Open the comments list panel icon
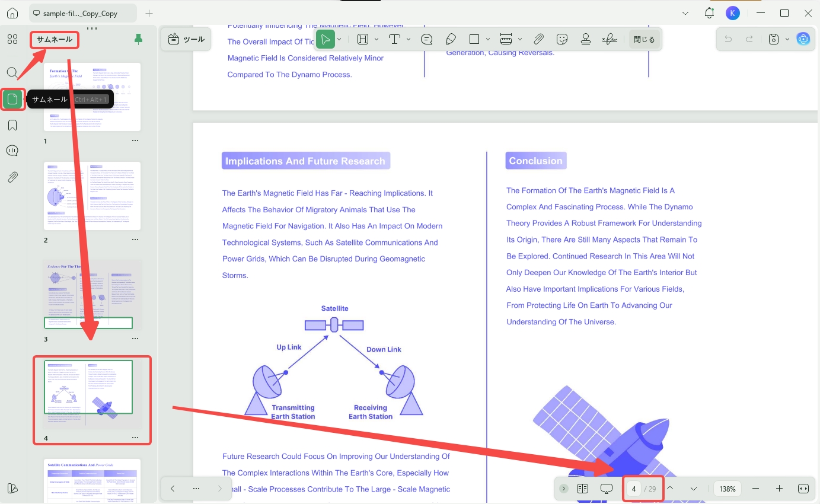 [12, 151]
